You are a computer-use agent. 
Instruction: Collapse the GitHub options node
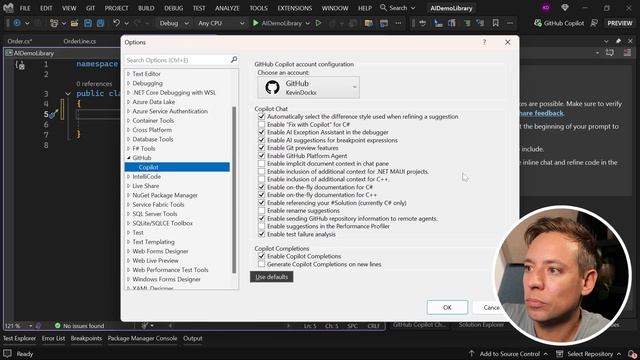pyautogui.click(x=129, y=158)
